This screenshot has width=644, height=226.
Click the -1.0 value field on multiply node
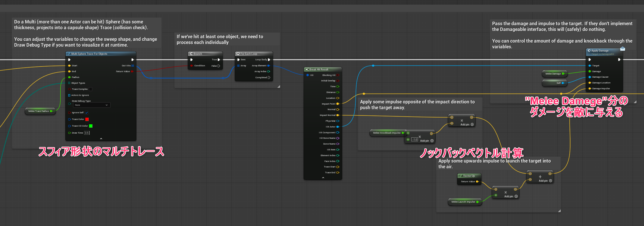click(x=414, y=140)
